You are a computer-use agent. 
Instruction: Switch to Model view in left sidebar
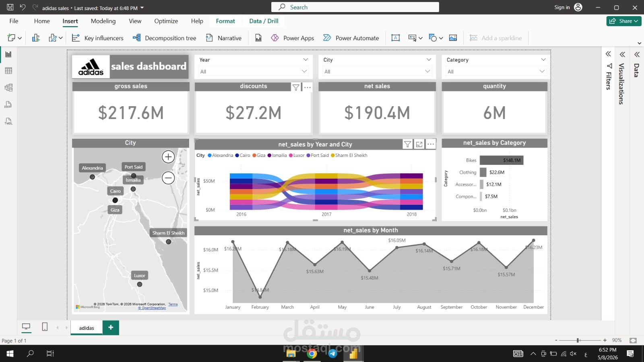pyautogui.click(x=8, y=88)
